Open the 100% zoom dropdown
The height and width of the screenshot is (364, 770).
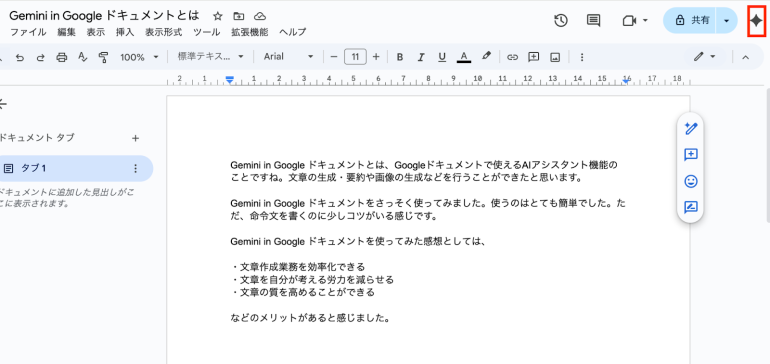point(139,57)
